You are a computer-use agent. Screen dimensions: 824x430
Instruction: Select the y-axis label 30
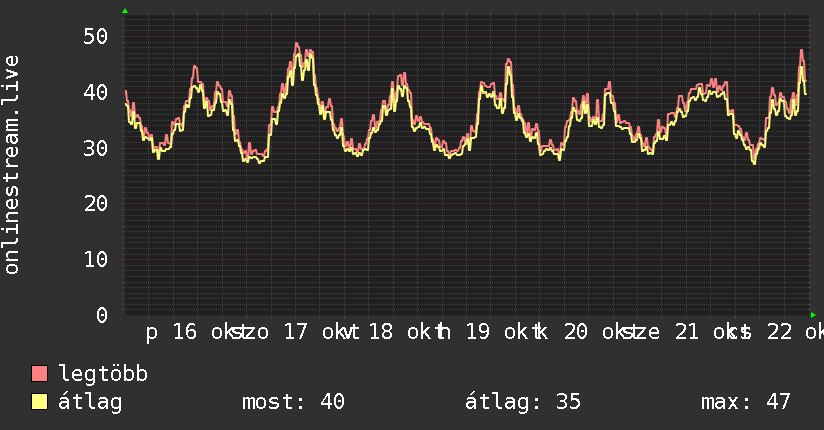[x=96, y=148]
